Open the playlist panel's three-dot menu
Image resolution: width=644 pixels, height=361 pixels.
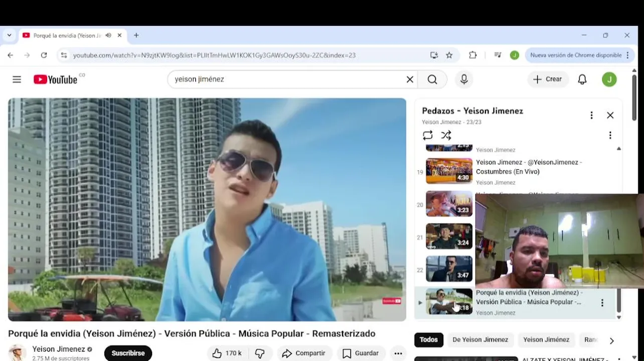pos(591,115)
